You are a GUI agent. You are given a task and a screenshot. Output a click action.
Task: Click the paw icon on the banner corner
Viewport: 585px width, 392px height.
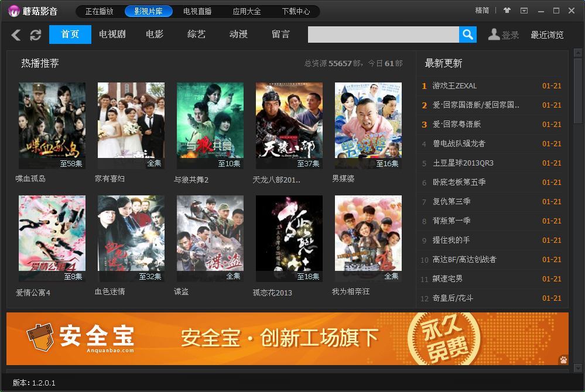(x=563, y=360)
